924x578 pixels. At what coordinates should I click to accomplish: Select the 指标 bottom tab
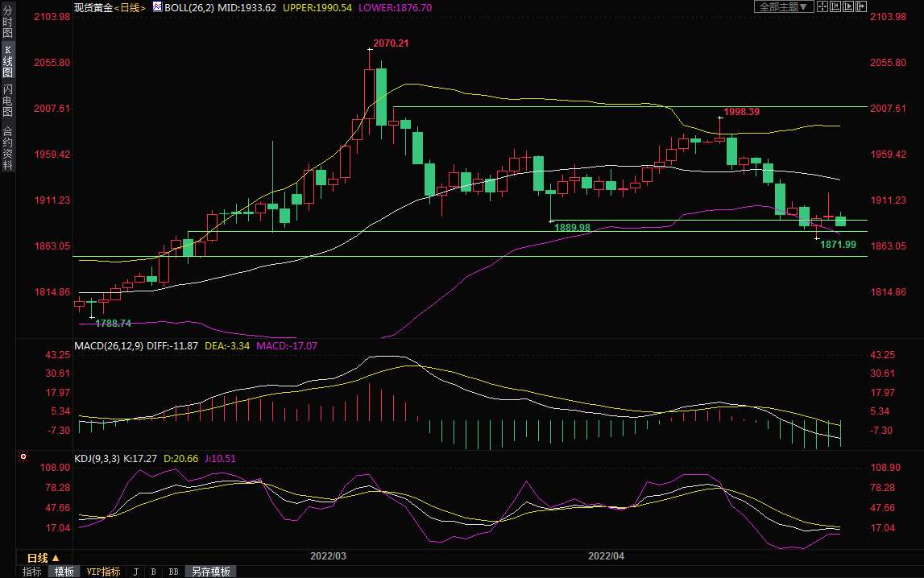(x=32, y=572)
